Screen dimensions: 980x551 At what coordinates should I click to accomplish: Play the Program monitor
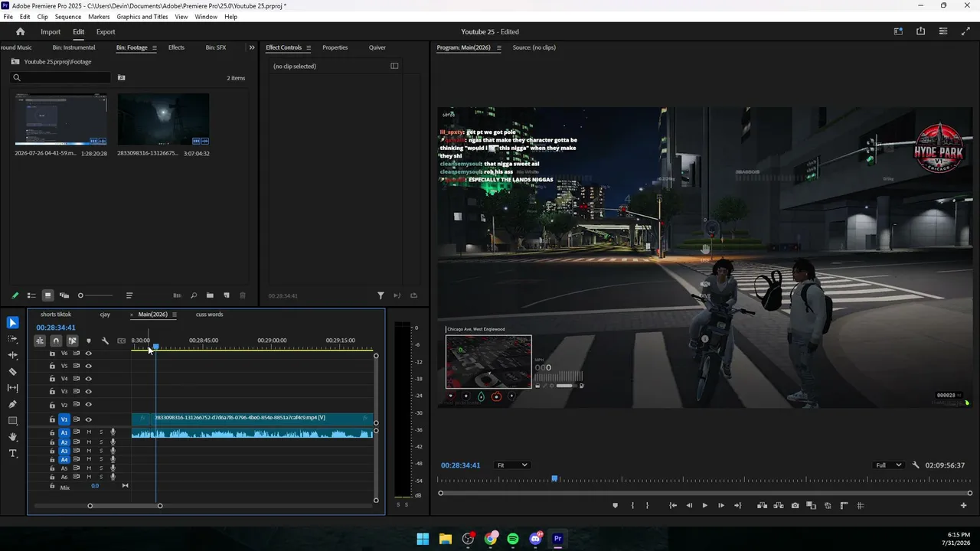click(x=704, y=505)
